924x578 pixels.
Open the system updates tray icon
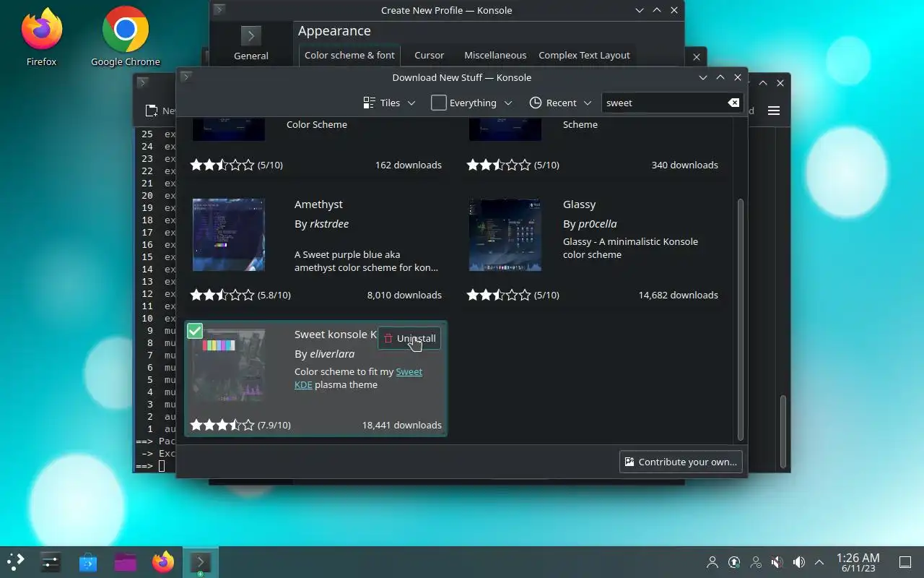pyautogui.click(x=734, y=562)
